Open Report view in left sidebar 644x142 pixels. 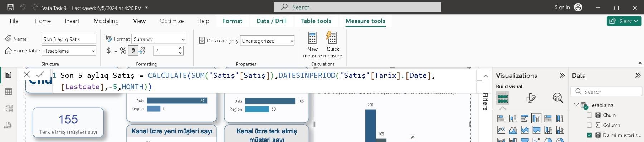coord(8,75)
